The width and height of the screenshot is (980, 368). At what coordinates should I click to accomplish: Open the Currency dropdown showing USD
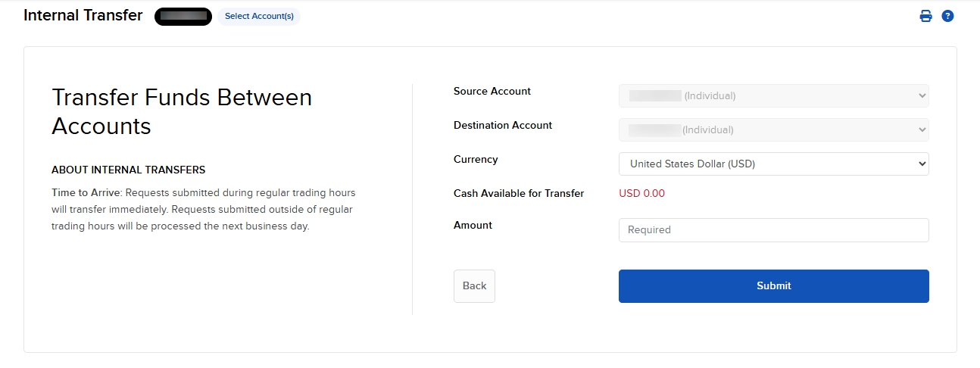773,164
